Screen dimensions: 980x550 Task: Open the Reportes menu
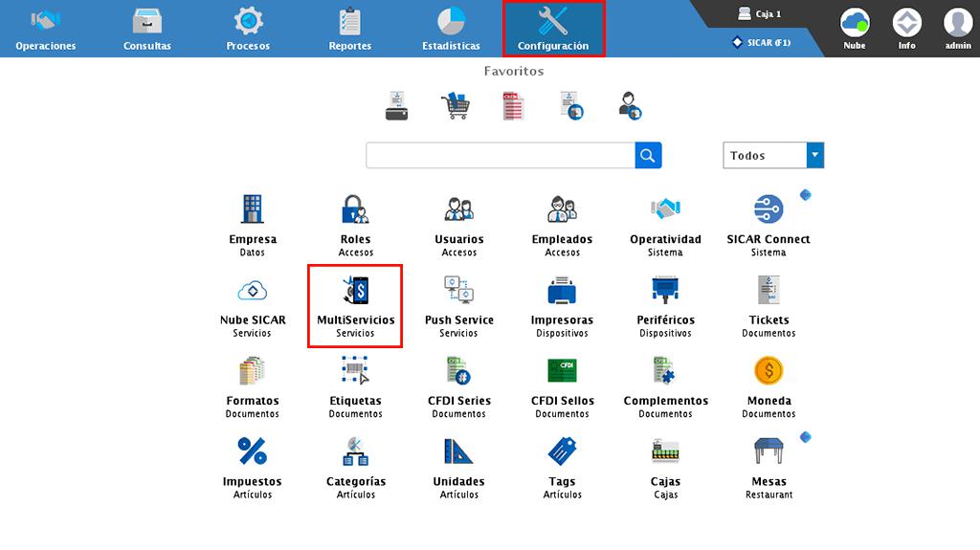[350, 29]
